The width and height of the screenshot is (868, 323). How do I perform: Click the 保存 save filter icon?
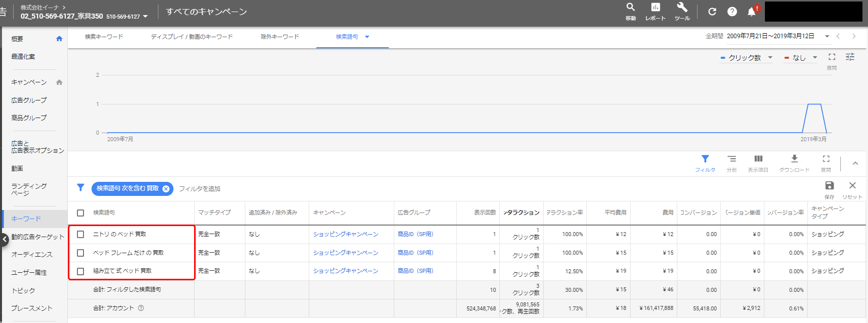pyautogui.click(x=830, y=185)
